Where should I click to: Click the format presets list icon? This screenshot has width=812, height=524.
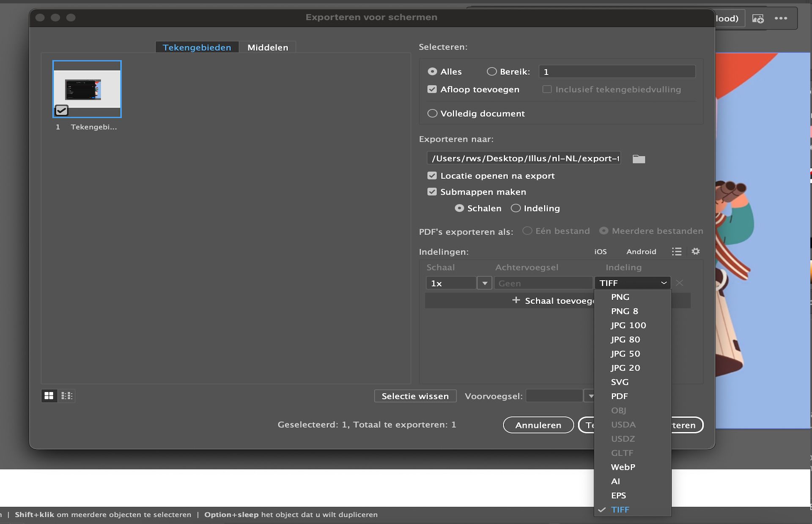(x=677, y=251)
